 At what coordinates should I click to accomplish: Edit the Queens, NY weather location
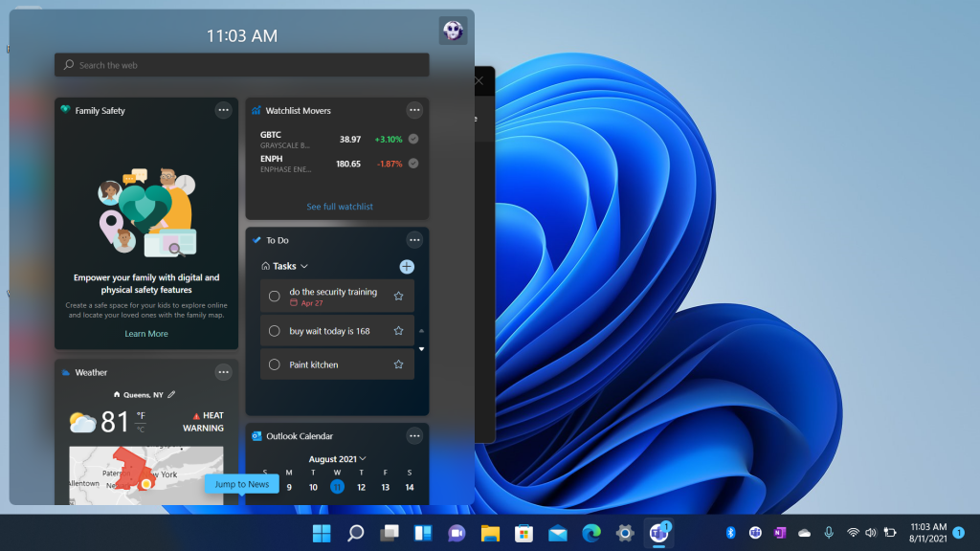click(171, 394)
